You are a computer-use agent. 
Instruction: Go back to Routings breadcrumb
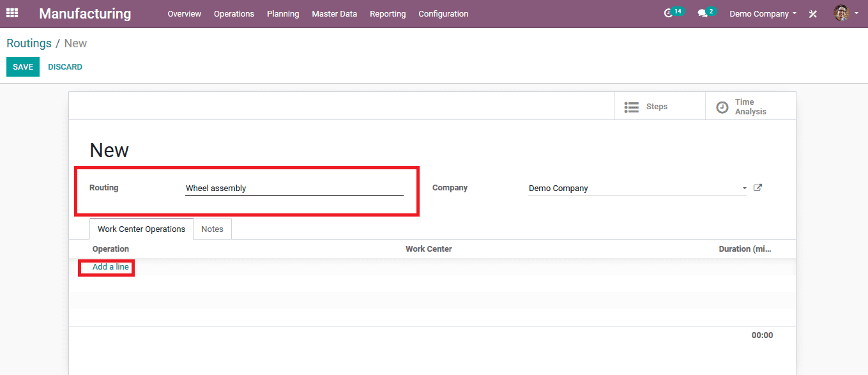click(x=29, y=43)
